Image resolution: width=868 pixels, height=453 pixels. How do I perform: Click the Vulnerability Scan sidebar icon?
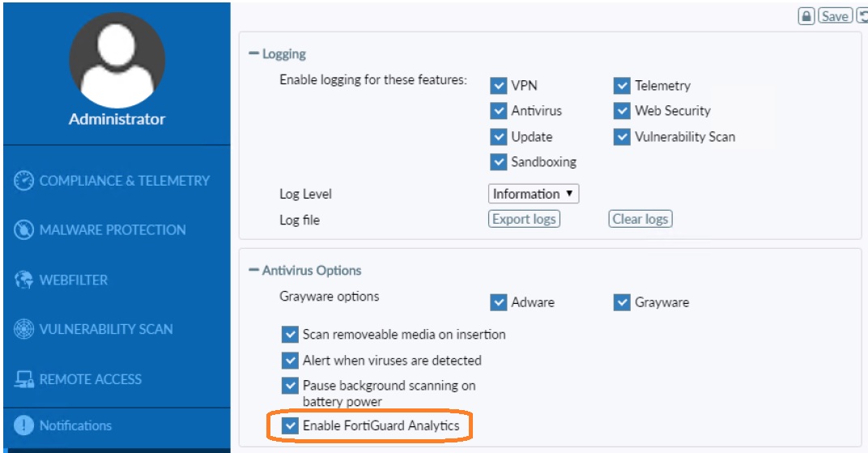tap(24, 330)
